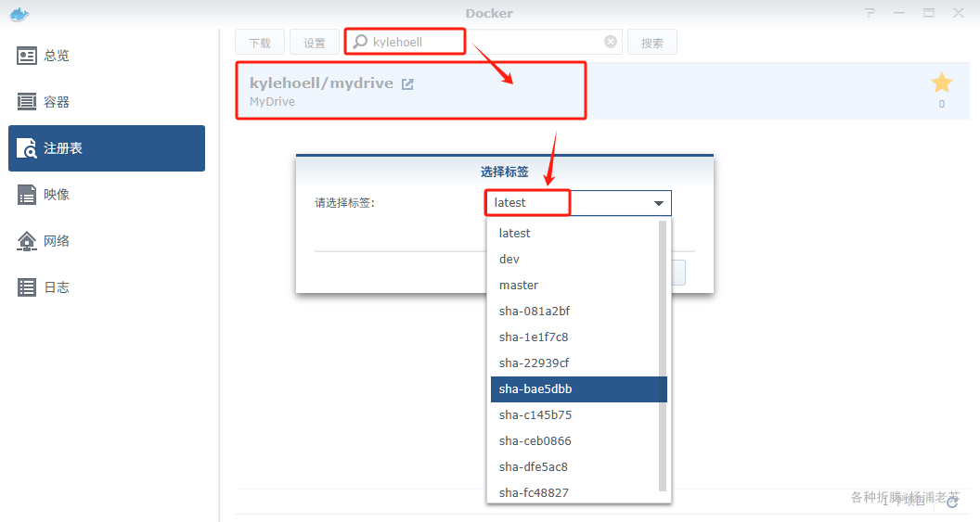Choose the latest tag option
This screenshot has height=522, width=980.
pos(579,233)
